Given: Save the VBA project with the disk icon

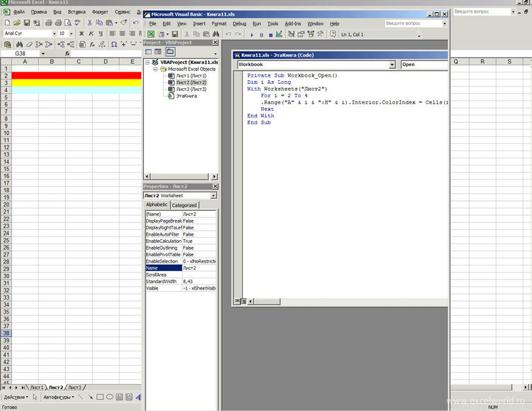Looking at the screenshot, I should [175, 34].
